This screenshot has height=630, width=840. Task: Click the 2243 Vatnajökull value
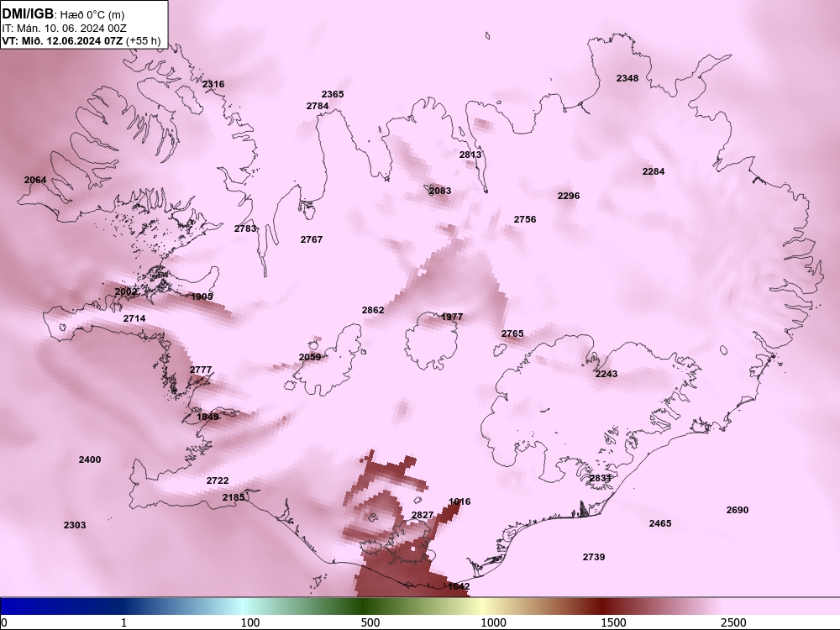[x=606, y=374]
